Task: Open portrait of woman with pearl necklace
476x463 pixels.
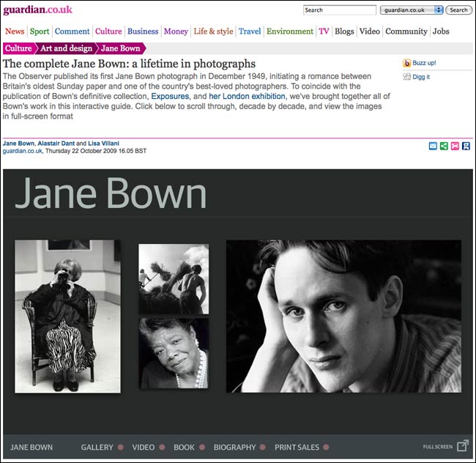Action: coord(174,353)
